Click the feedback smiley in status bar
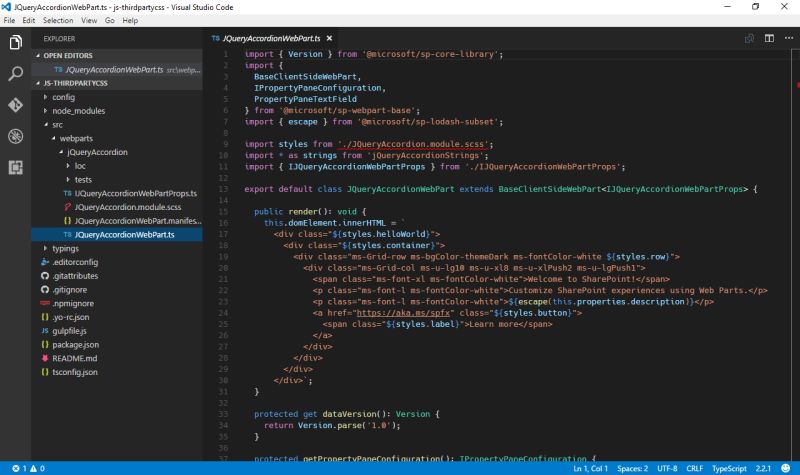Screen dimensions: 800x475 coord(786,468)
